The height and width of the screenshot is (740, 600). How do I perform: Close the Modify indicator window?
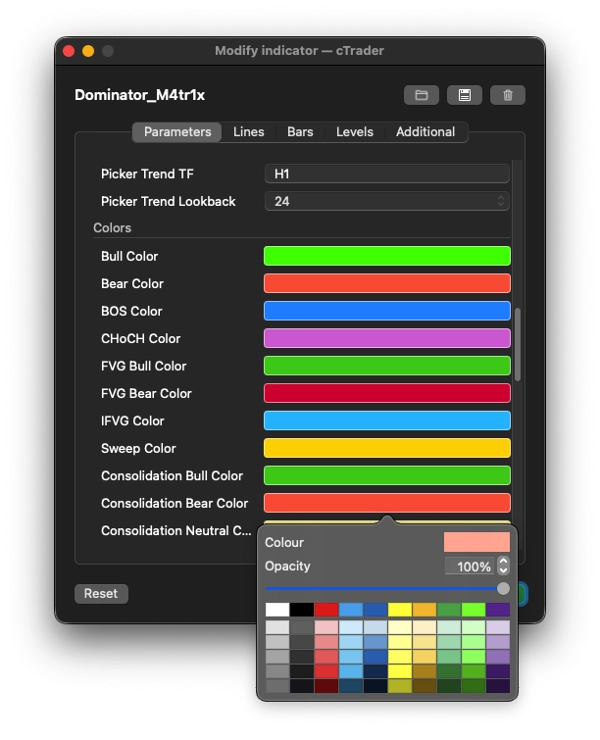click(x=69, y=51)
